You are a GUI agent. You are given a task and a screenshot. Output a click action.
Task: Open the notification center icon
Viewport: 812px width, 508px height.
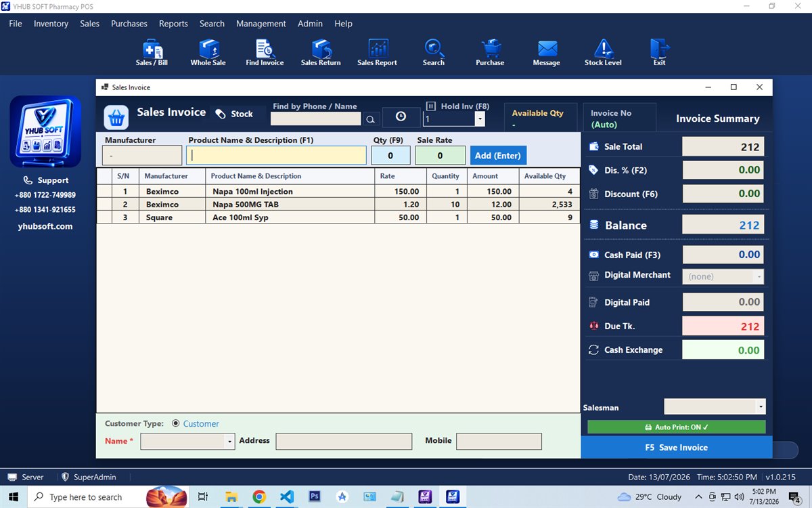point(795,497)
